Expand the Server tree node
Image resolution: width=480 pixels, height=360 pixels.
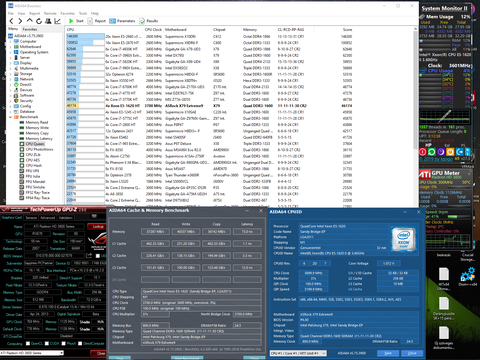(10, 58)
